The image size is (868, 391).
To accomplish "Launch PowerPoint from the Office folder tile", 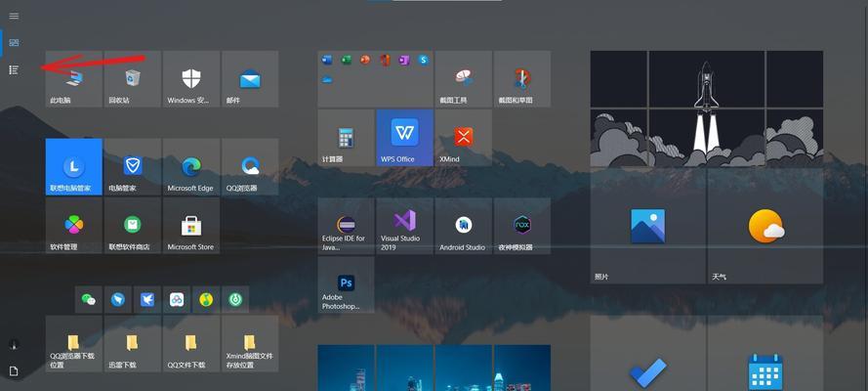I will click(x=365, y=60).
